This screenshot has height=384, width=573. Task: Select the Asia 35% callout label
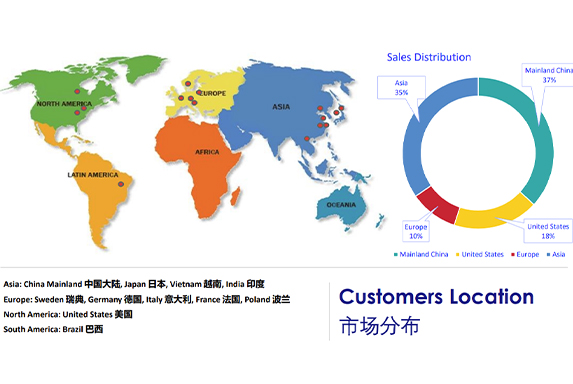[x=401, y=88]
